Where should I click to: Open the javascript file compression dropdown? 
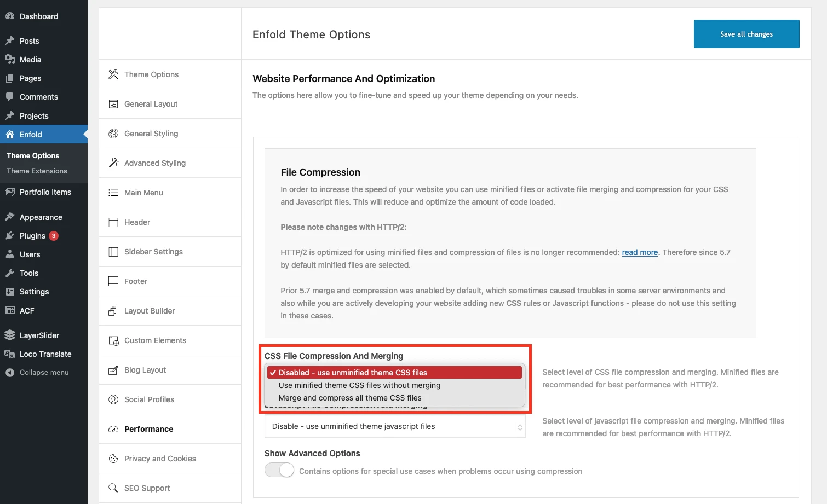[394, 426]
